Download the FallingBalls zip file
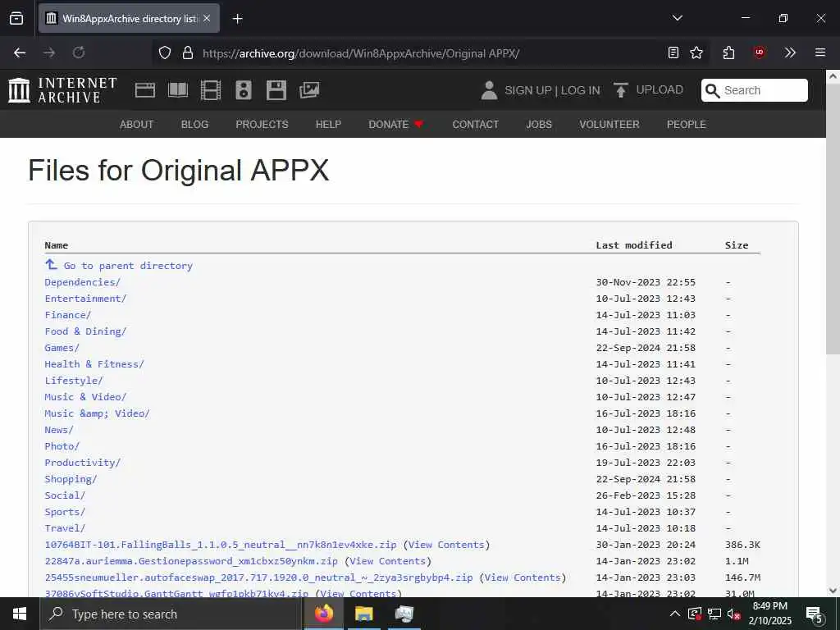 click(x=221, y=545)
